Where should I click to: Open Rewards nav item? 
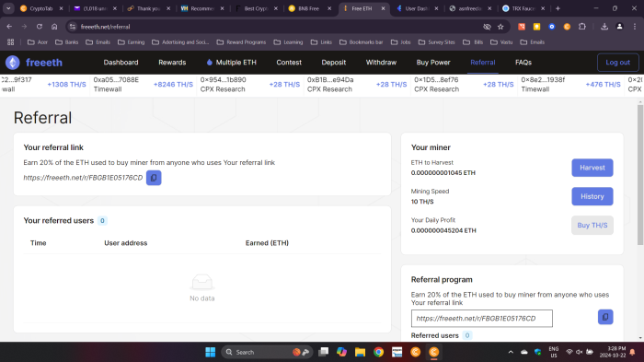172,63
